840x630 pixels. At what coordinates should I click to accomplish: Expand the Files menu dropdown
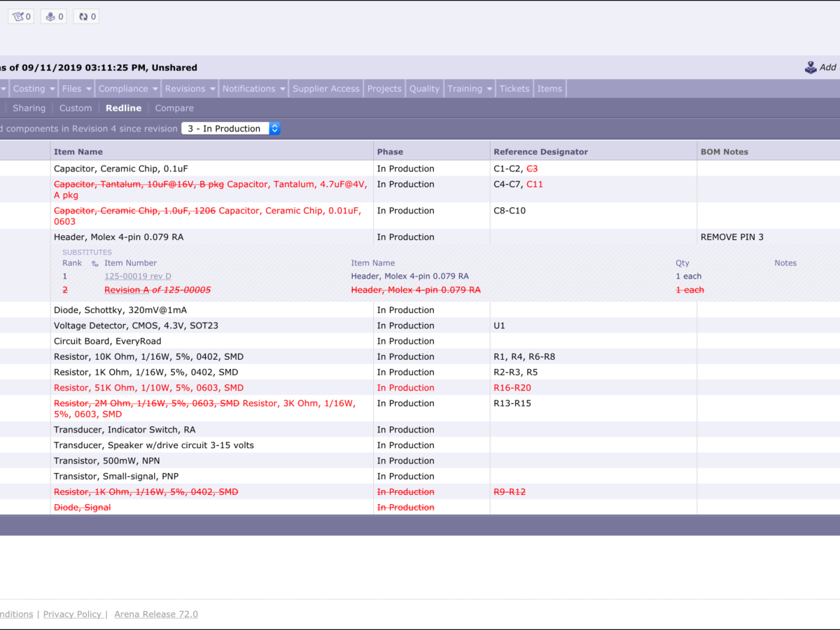(x=76, y=88)
